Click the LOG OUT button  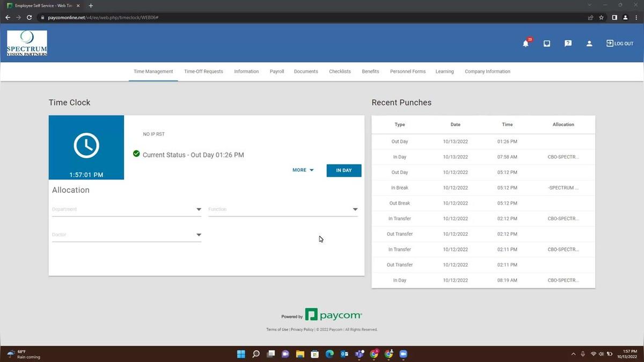(620, 44)
